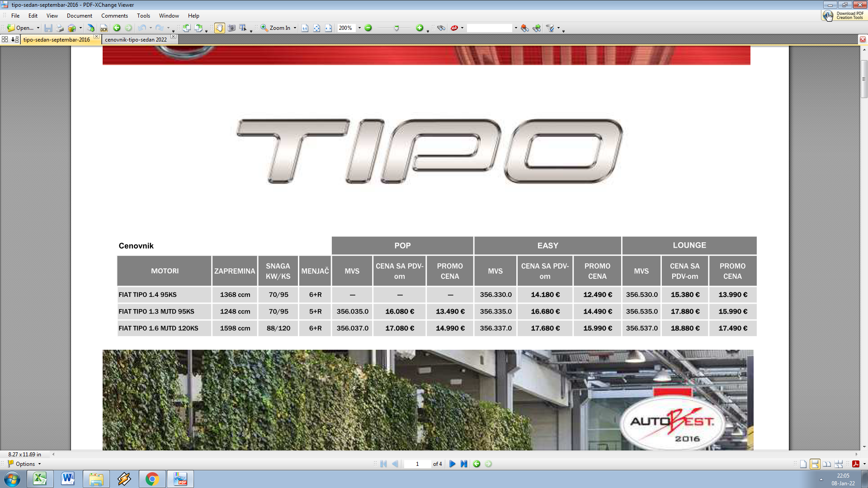Click the bottom Previous View green arrow
The width and height of the screenshot is (868, 488).
(476, 464)
